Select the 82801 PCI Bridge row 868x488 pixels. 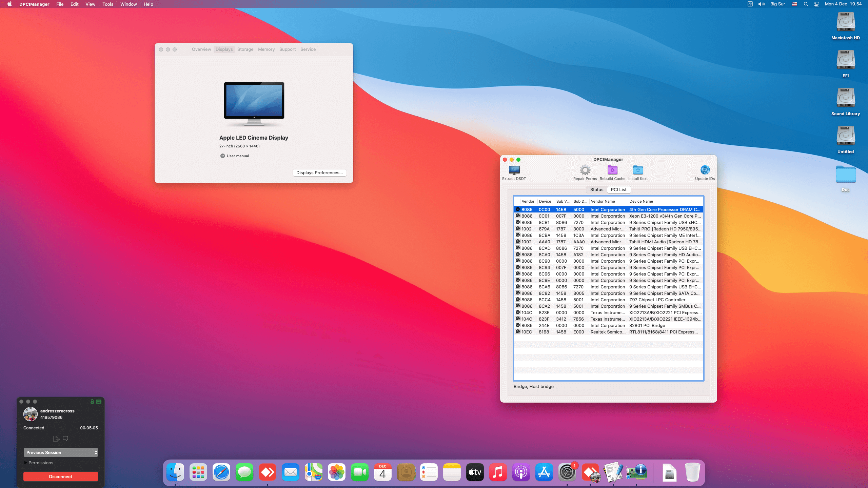click(609, 325)
